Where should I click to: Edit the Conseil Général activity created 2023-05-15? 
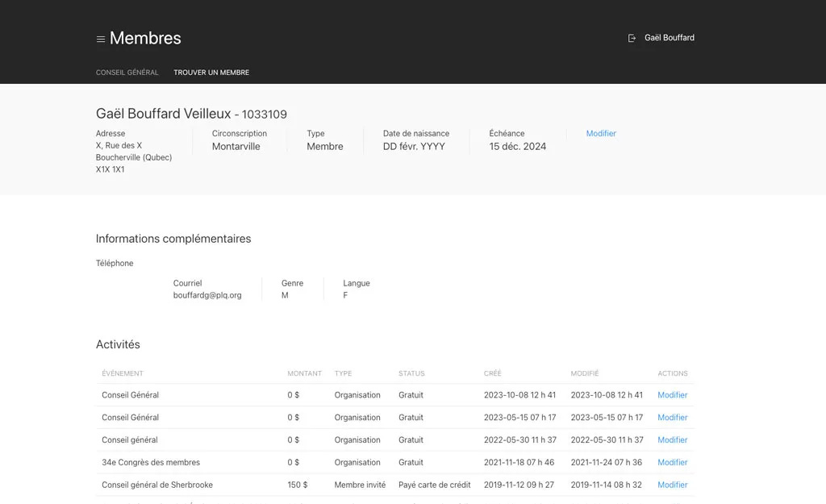pyautogui.click(x=672, y=418)
